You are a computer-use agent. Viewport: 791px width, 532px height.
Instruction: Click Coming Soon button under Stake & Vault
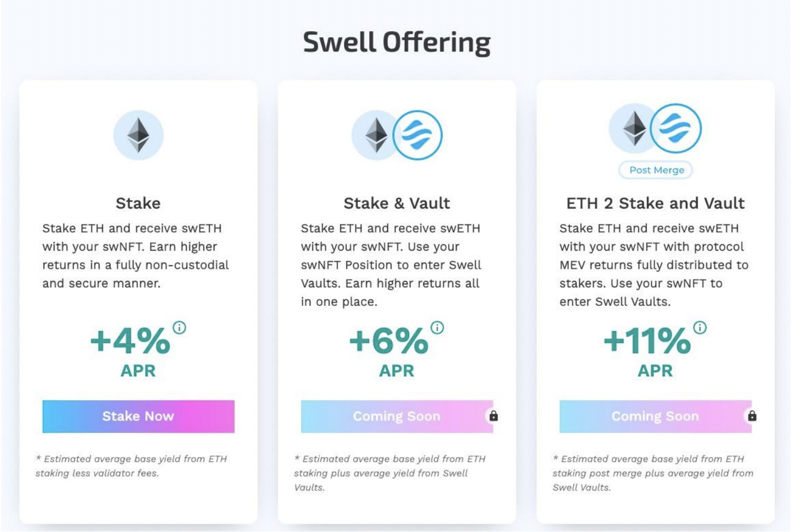[397, 417]
